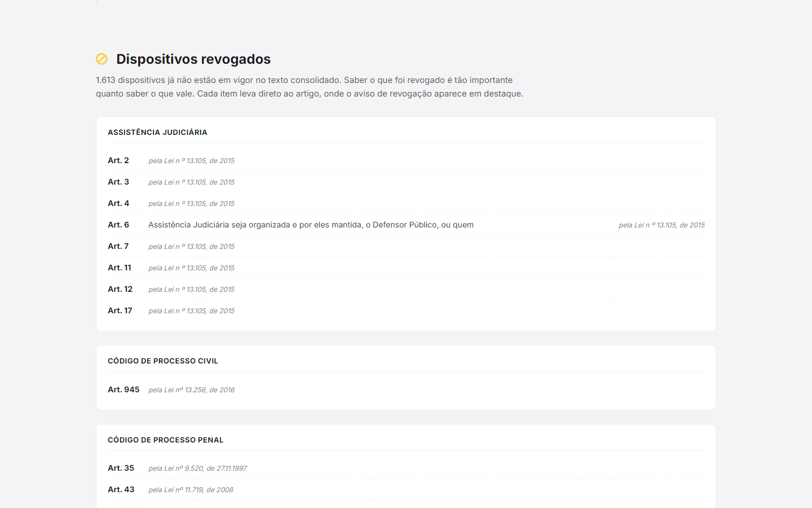Open Art. 3 under Assistência Judiciária
The width and height of the screenshot is (812, 508).
point(406,182)
